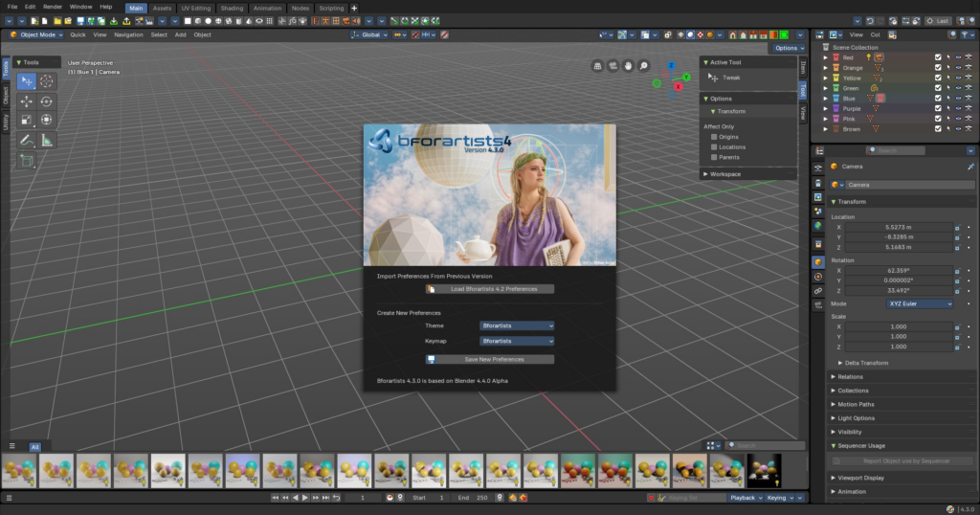Open the Object Constraints properties tab
Image resolution: width=980 pixels, height=515 pixels.
818,291
